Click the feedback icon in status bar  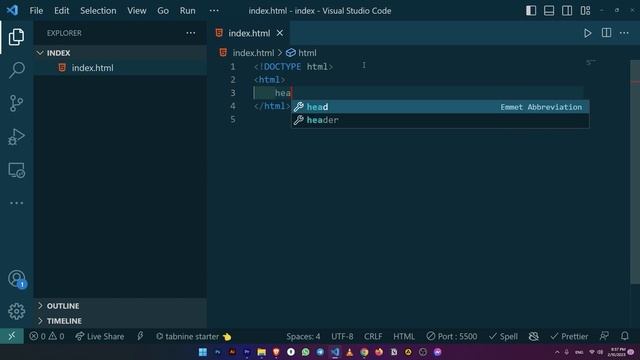click(604, 336)
